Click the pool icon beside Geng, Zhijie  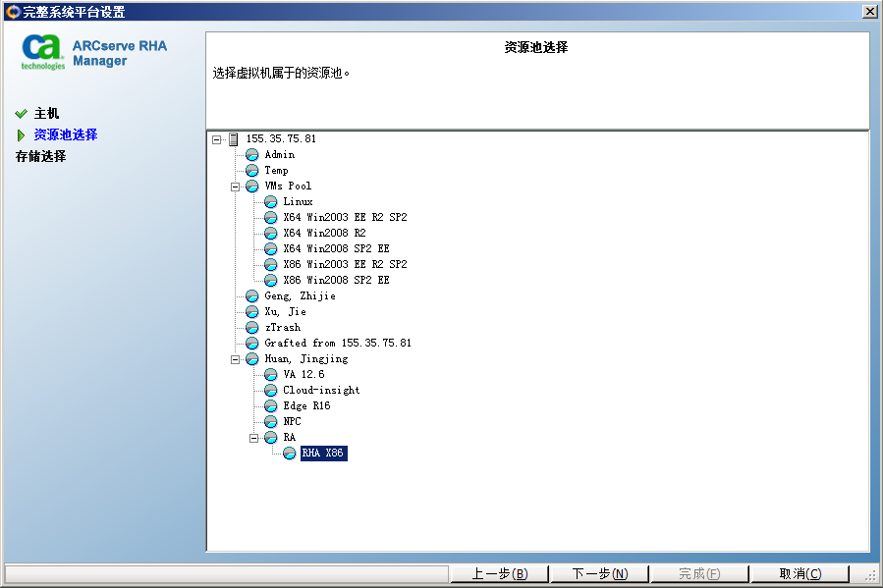click(252, 296)
